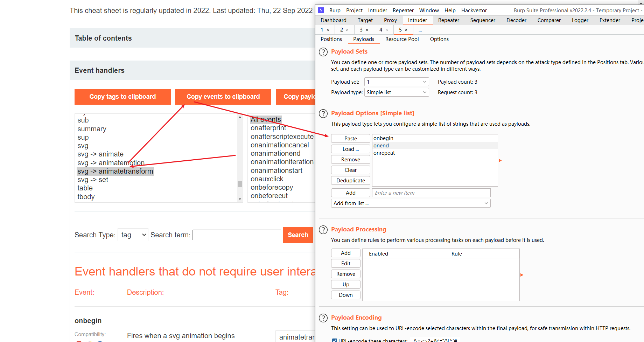Switch to the Proxy tab
Screen dimensions: 644x342
tap(390, 20)
